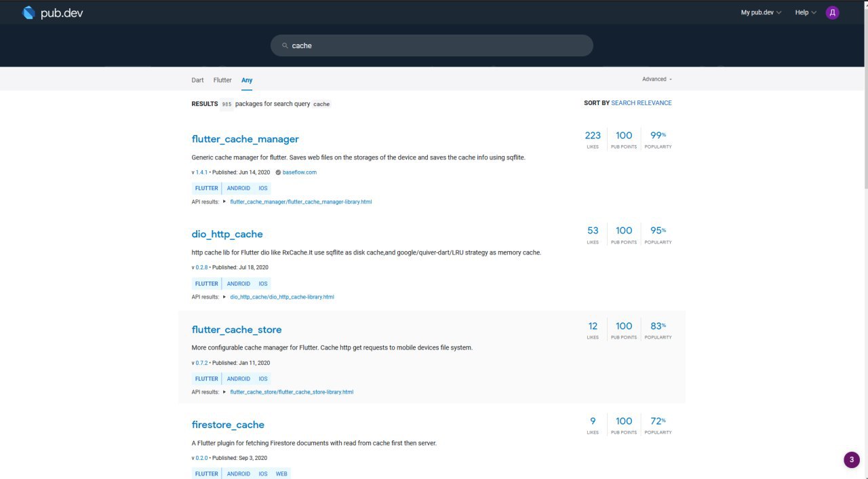Select the Any tab
This screenshot has width=868, height=479.
tap(247, 80)
